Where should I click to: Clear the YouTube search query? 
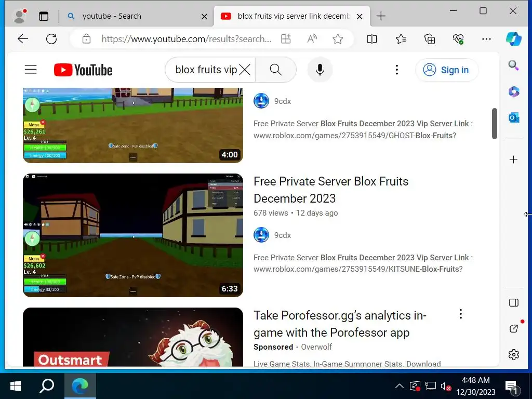click(x=245, y=70)
